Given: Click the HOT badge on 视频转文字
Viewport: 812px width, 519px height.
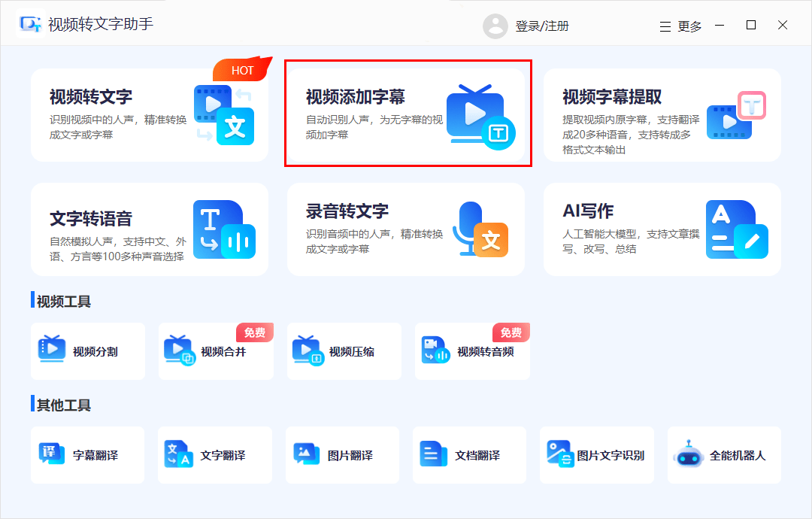Looking at the screenshot, I should (x=242, y=69).
